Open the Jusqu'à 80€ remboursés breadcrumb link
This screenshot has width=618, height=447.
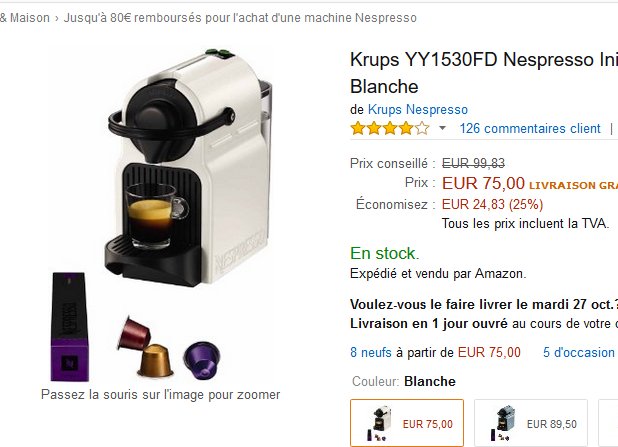coord(240,18)
